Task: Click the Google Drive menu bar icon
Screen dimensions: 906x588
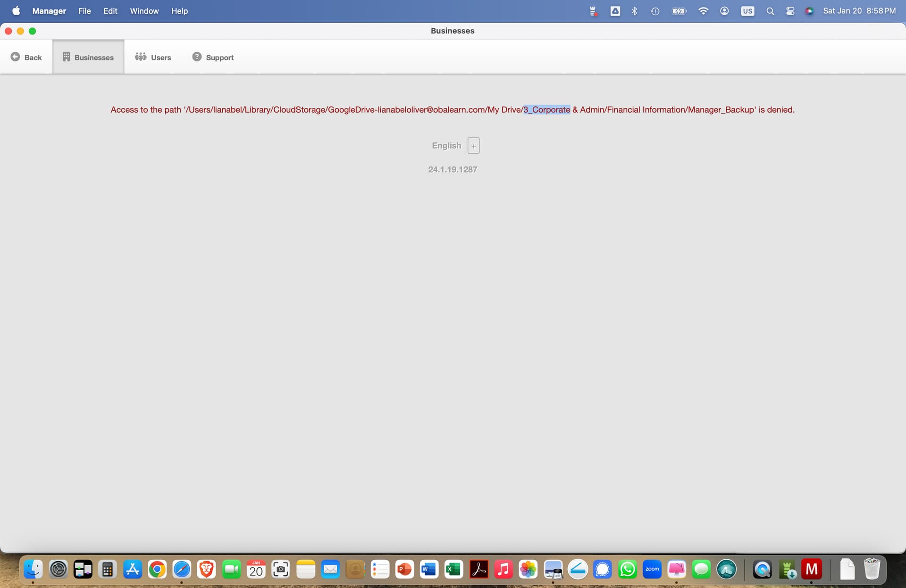Action: (615, 11)
